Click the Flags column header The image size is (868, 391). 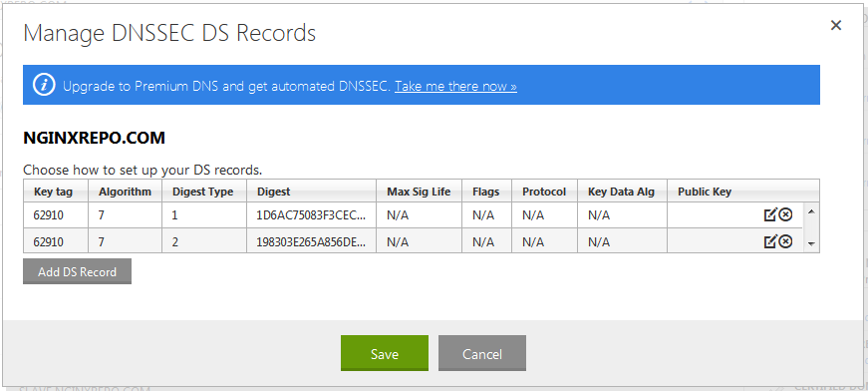point(486,192)
